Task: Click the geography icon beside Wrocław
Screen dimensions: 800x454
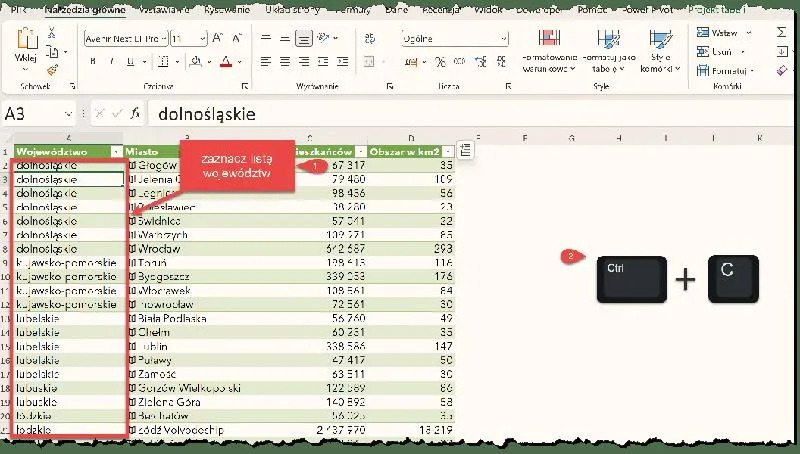Action: click(132, 249)
